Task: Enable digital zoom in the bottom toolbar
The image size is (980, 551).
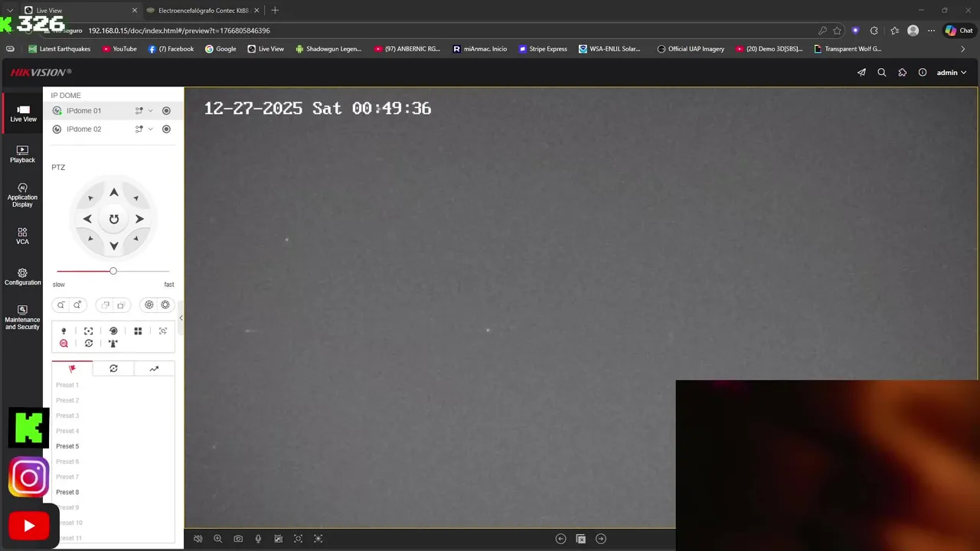Action: pos(217,539)
